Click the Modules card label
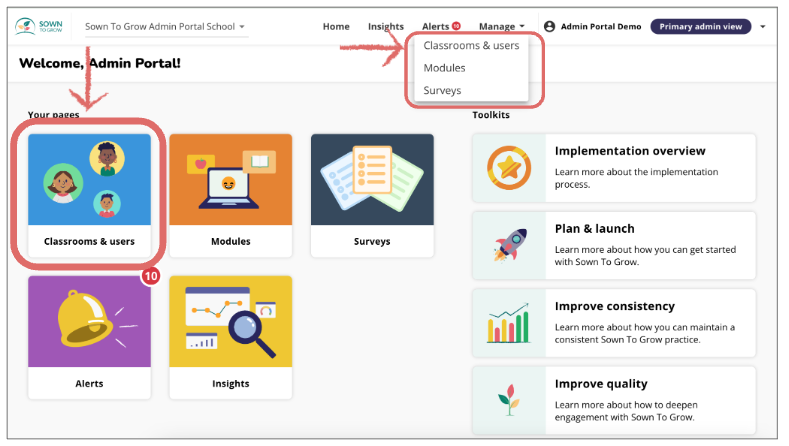Image resolution: width=789 pixels, height=446 pixels. [x=230, y=242]
